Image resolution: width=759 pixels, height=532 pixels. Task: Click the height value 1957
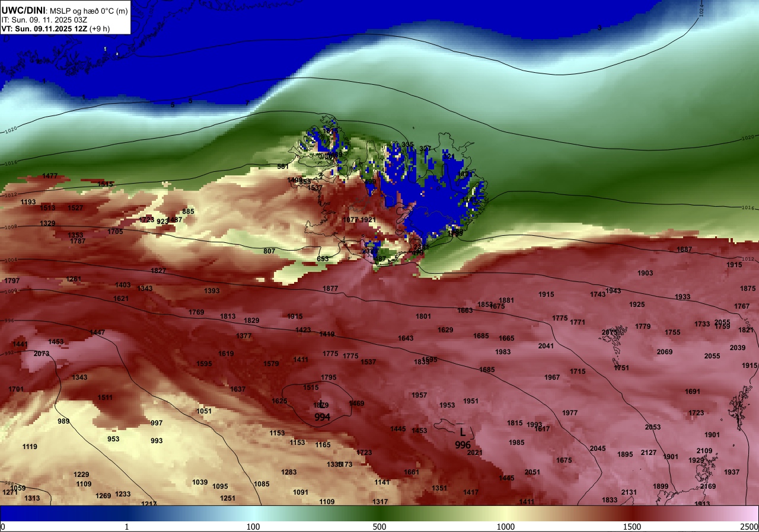tap(419, 395)
